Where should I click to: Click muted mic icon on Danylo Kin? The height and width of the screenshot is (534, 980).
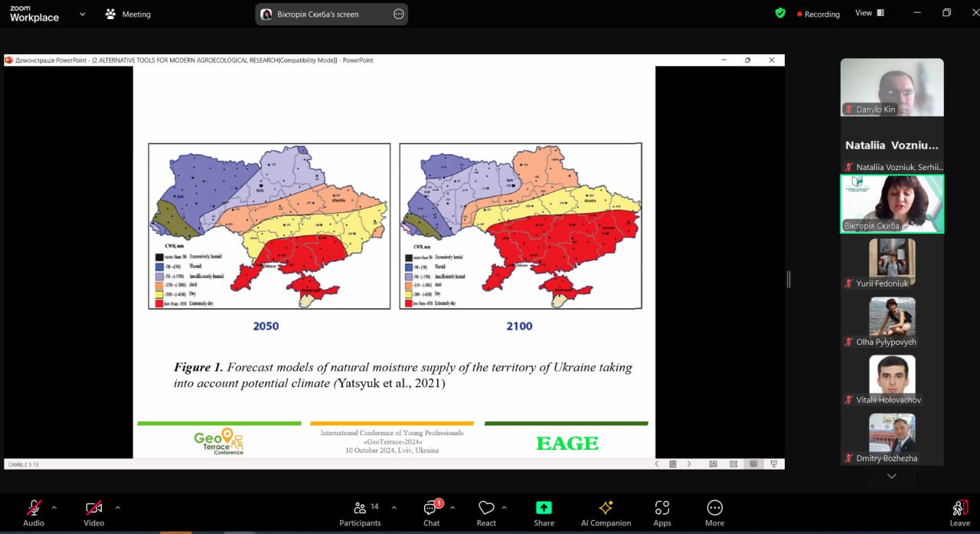(848, 110)
